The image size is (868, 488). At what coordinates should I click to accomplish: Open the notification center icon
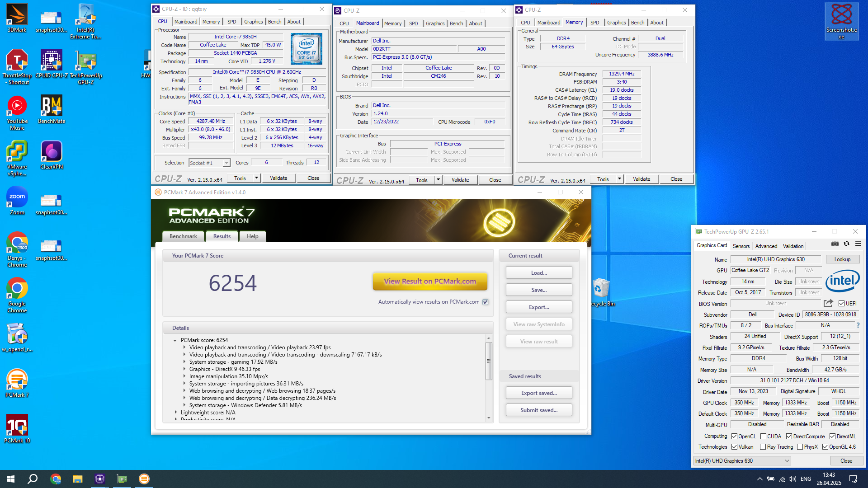pos(853,479)
